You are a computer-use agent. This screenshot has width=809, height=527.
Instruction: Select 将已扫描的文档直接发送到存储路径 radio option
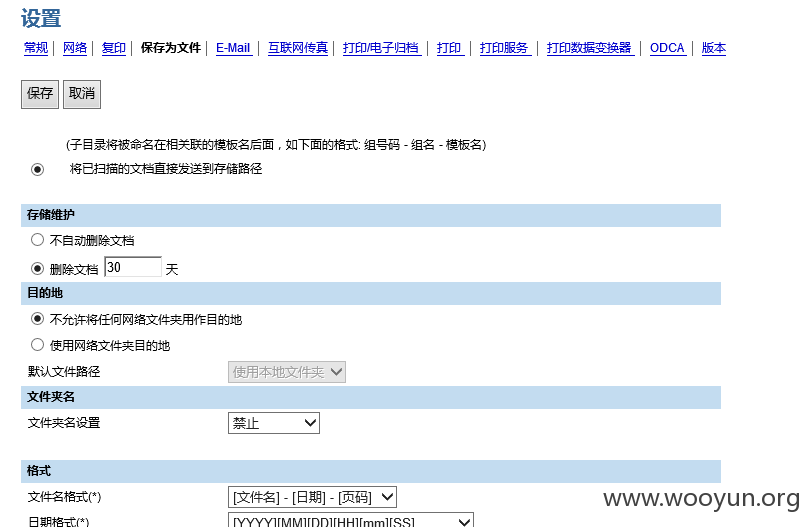pyautogui.click(x=37, y=169)
